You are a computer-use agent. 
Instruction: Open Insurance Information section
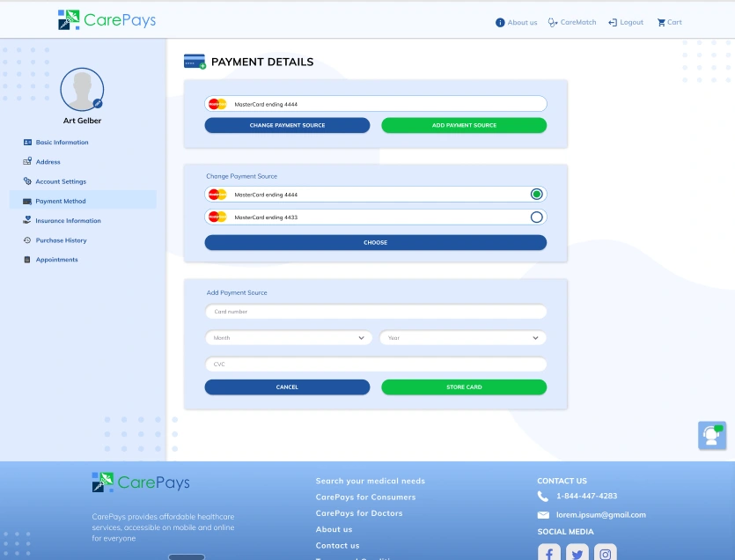[68, 220]
